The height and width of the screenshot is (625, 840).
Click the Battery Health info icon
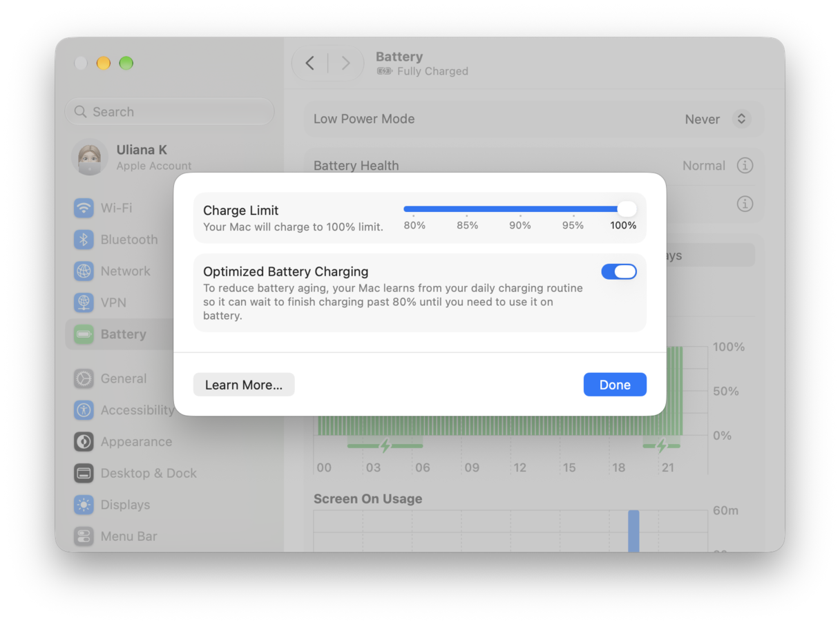click(745, 166)
